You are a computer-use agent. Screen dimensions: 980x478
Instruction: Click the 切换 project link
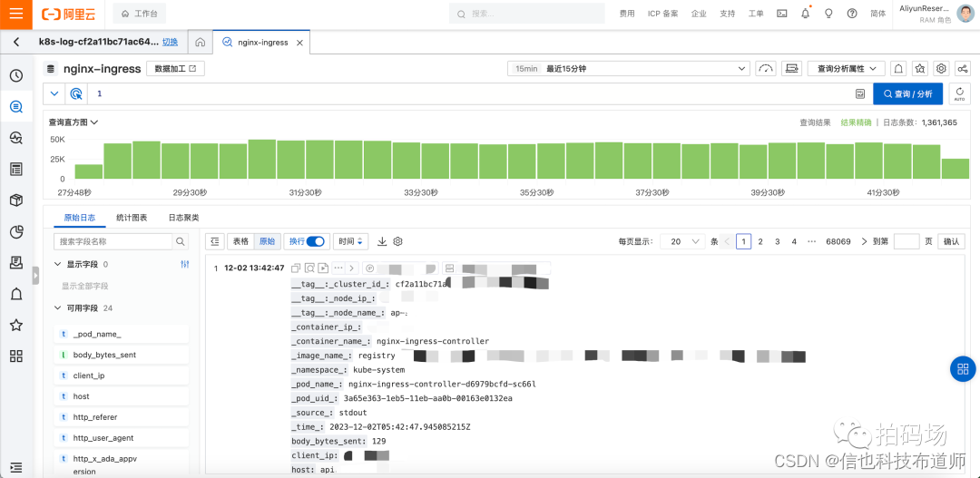click(170, 43)
